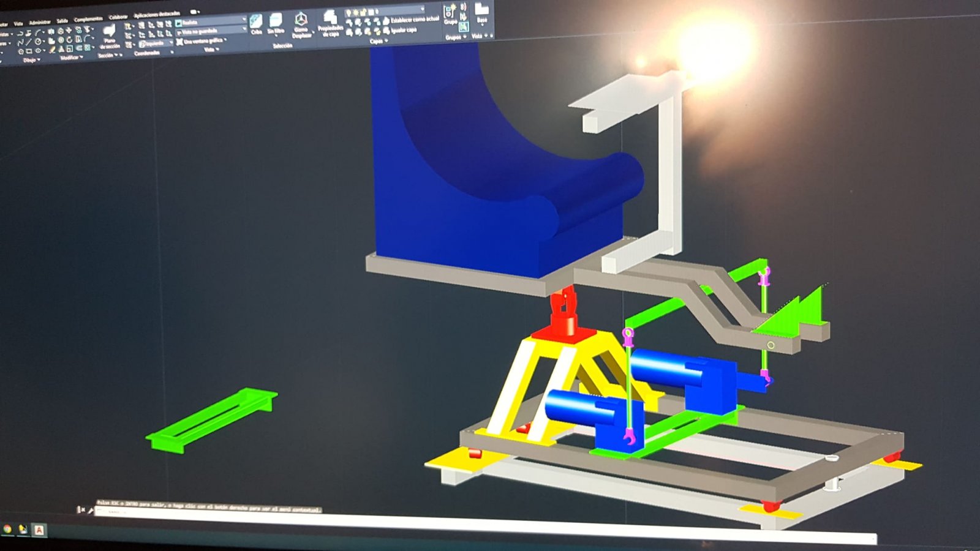Open the Vista no guardada dropdown
Screen dimensions: 980x551
210,31
